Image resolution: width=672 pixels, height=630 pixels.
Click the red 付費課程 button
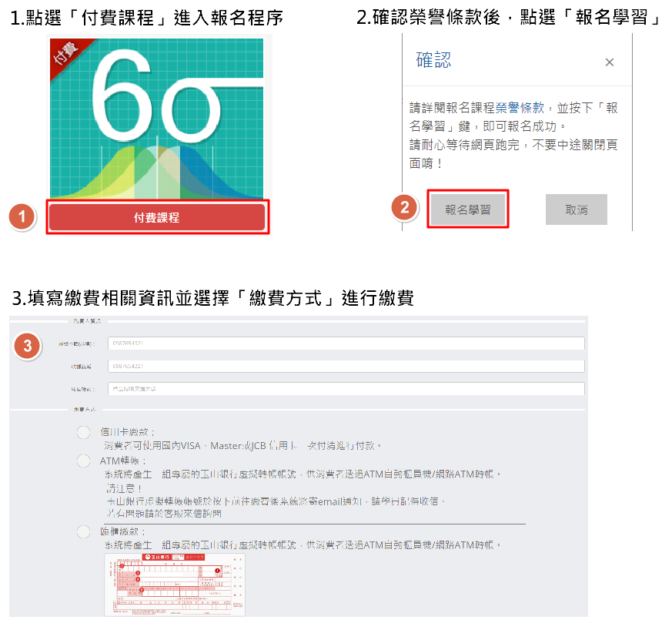tap(157, 217)
